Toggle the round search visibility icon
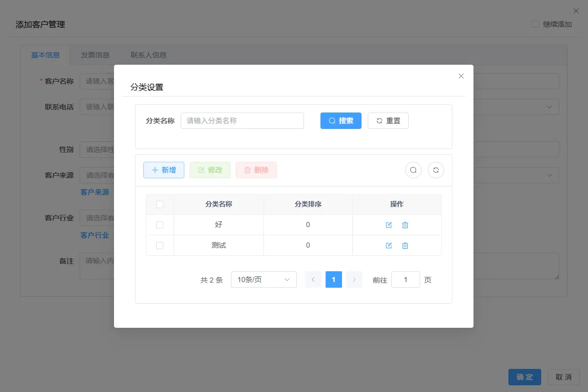Screen dimensions: 588x392 tap(413, 170)
